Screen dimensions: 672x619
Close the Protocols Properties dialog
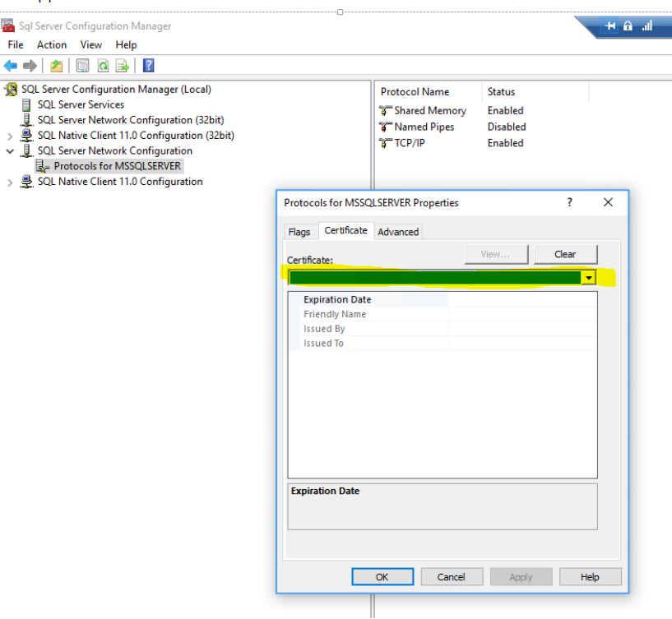pos(608,202)
